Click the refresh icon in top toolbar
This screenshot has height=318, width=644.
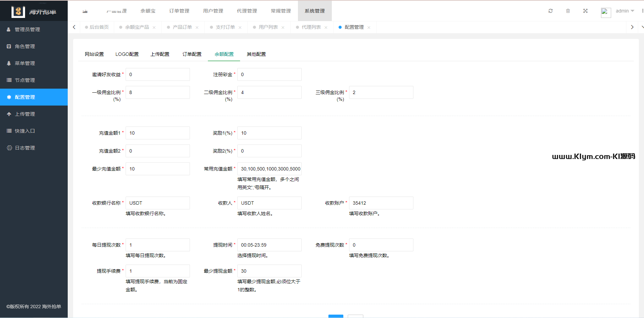[551, 11]
